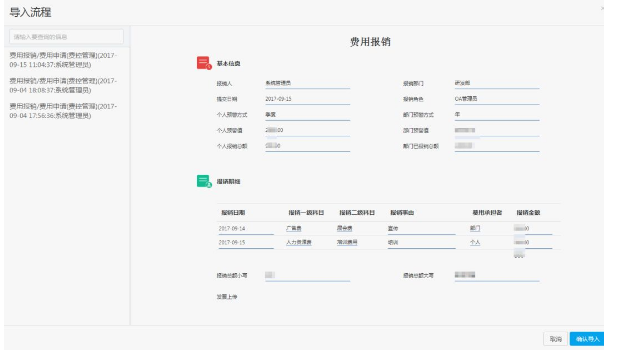Click the date cell 2017-09-15 in the detail table
The height and width of the screenshot is (360, 617).
[x=246, y=243]
